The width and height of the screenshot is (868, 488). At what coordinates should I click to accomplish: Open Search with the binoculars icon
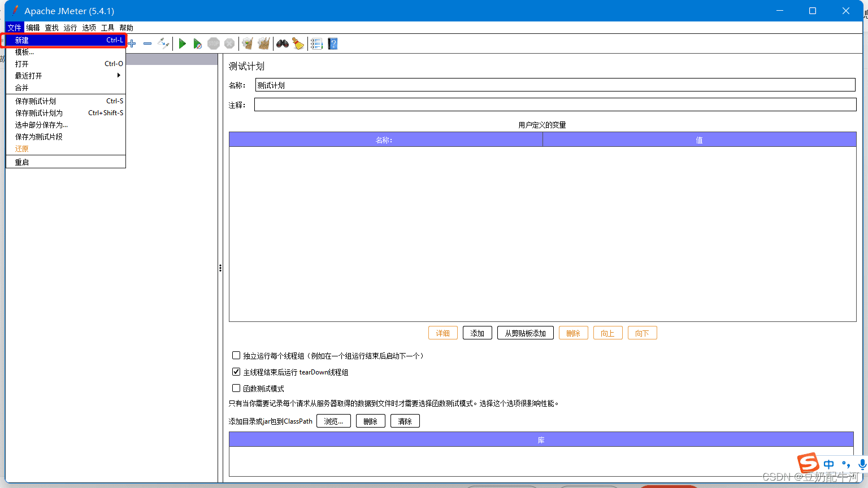pyautogui.click(x=283, y=43)
